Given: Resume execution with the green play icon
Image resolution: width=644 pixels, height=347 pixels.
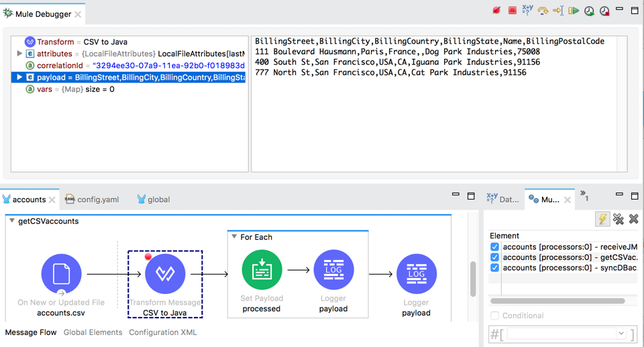Looking at the screenshot, I should [574, 11].
